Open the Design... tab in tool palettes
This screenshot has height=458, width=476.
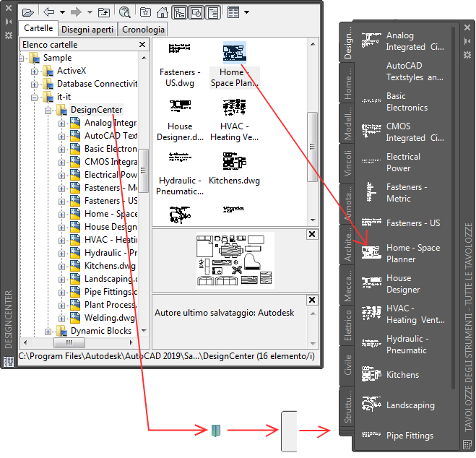point(347,43)
